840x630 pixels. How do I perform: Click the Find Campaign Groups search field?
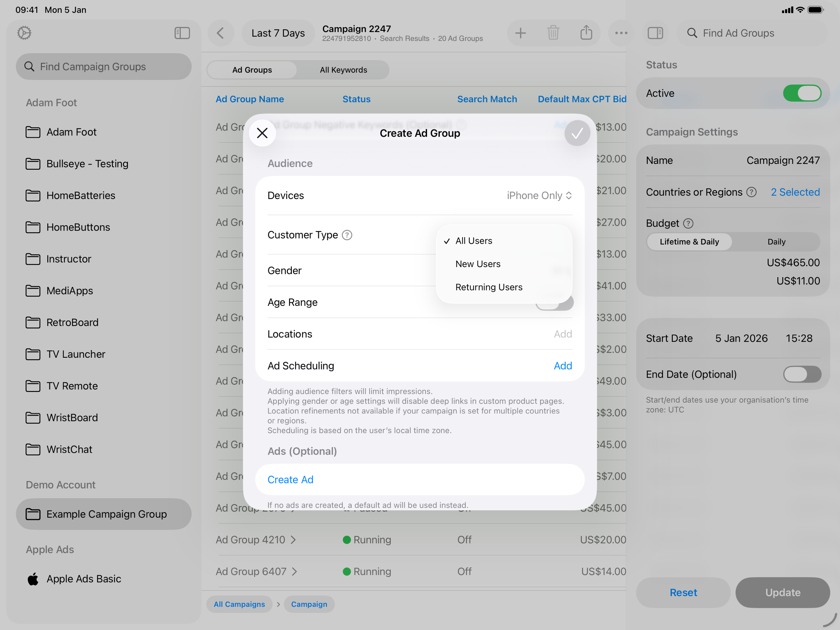click(103, 67)
